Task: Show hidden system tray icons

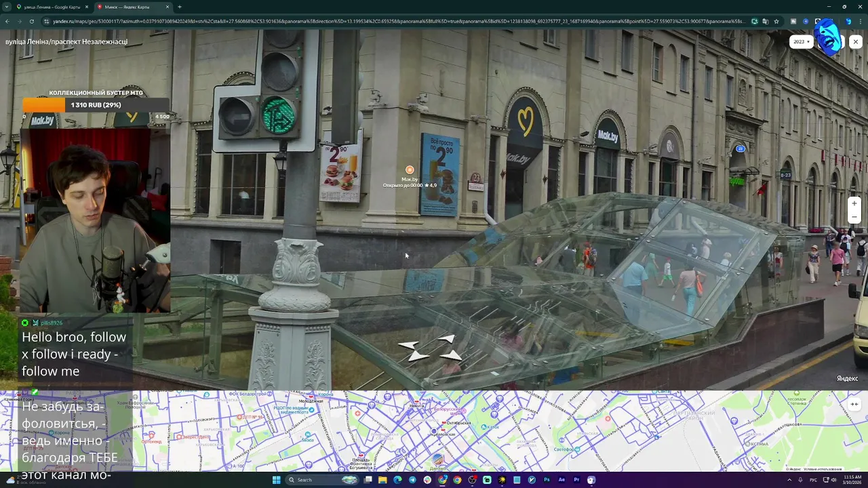Action: click(789, 480)
